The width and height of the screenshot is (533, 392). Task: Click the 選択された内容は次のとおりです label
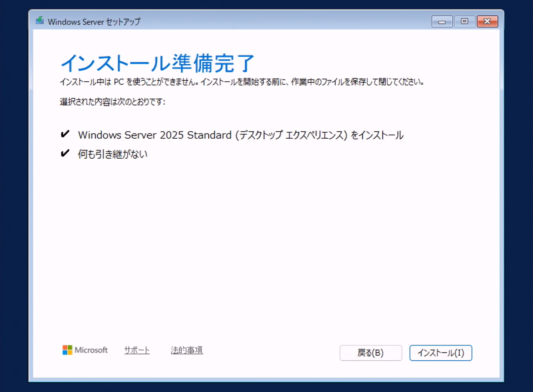113,102
